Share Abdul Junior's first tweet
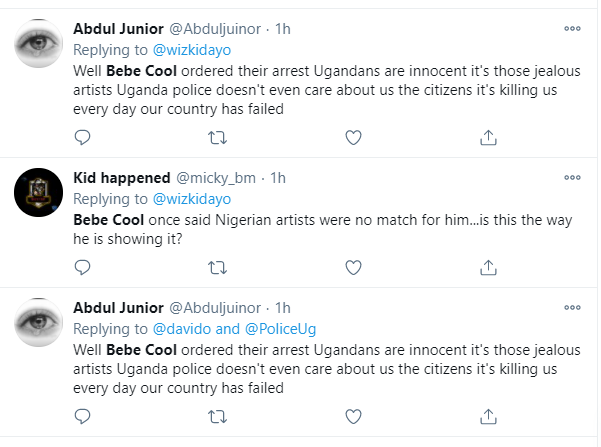The width and height of the screenshot is (601, 447). coord(487,135)
